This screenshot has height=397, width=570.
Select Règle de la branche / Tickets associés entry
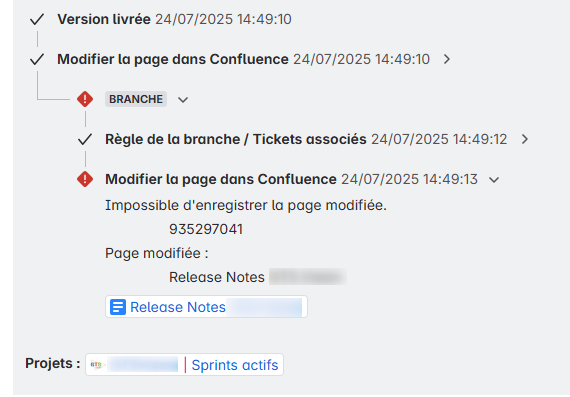point(236,139)
